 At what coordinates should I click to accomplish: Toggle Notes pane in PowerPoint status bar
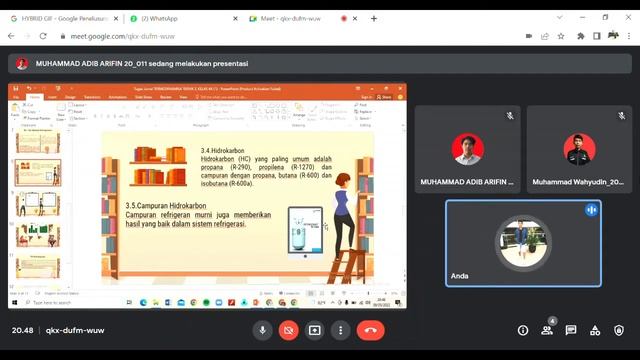pos(266,293)
